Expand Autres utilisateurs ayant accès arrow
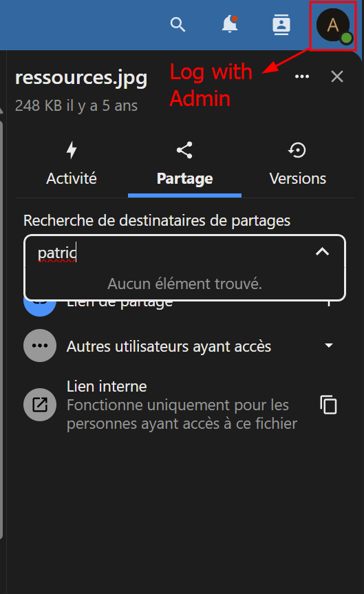This screenshot has width=364, height=594. [x=328, y=346]
